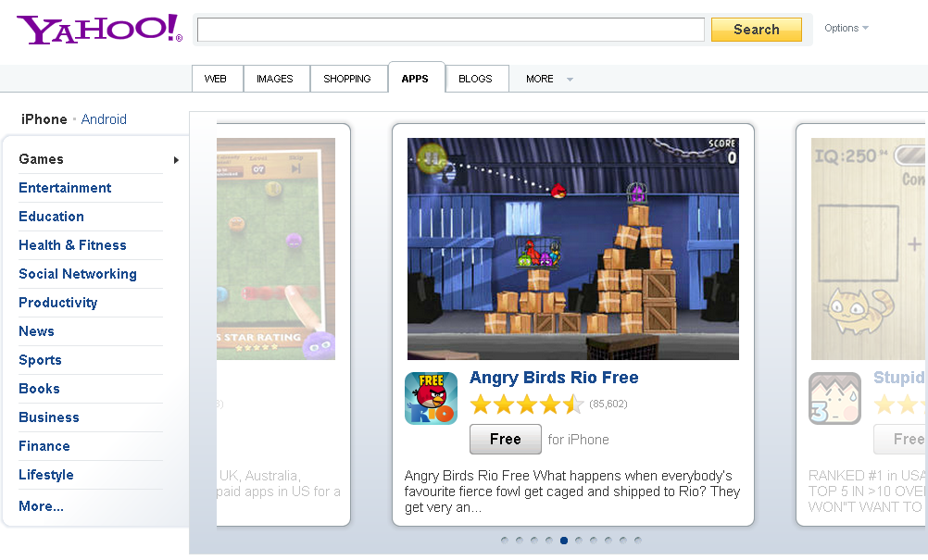This screenshot has height=560, width=928.
Task: Click the Free button for Angry Birds
Action: click(x=506, y=440)
